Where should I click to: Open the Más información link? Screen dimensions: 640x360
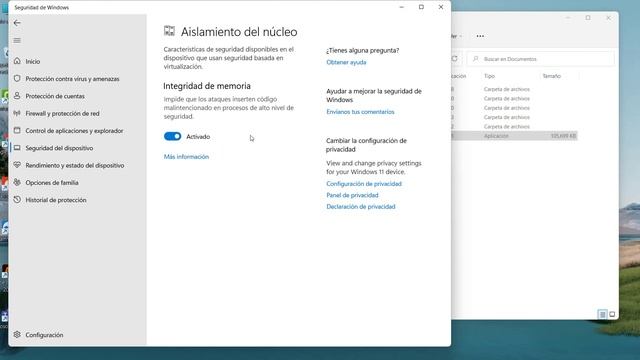(x=186, y=157)
